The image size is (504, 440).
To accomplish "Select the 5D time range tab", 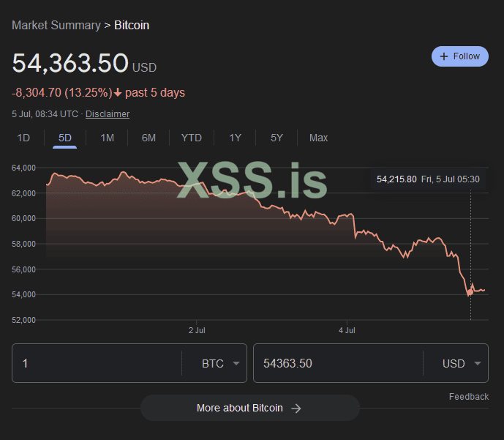I will point(65,138).
